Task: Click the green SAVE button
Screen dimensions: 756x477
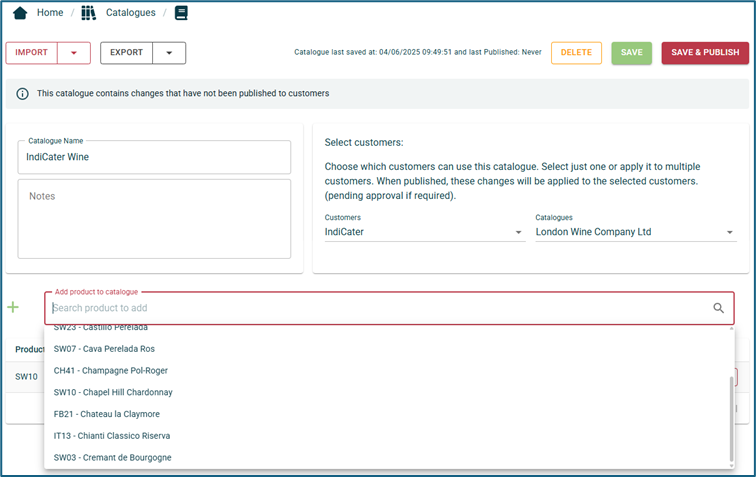Action: pyautogui.click(x=632, y=53)
